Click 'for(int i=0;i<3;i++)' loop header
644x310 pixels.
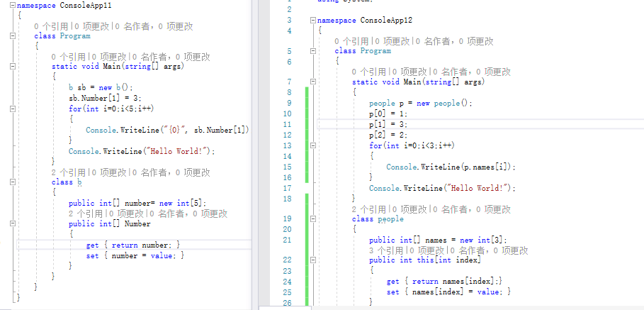412,145
